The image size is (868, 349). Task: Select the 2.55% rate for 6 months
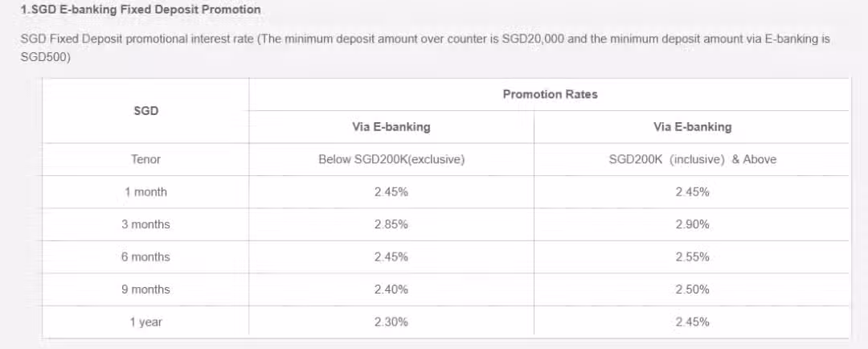(692, 257)
